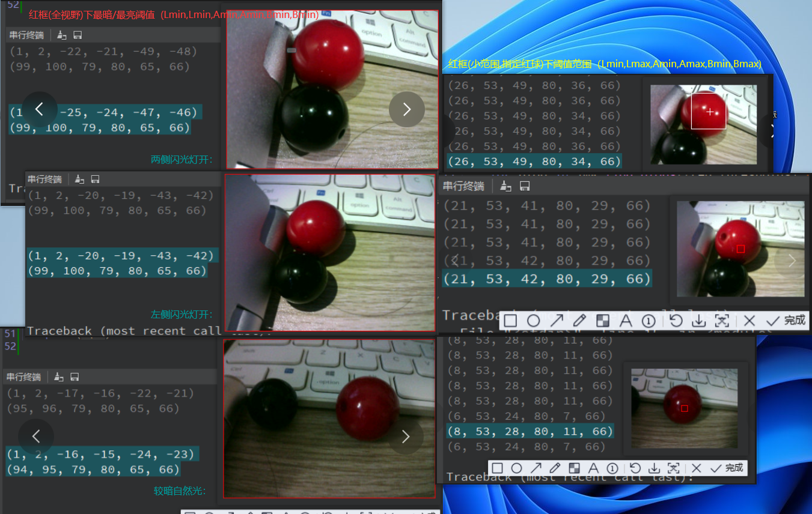812x514 pixels.
Task: Click 完成 under the (8, 53...) list
Action: (727, 468)
